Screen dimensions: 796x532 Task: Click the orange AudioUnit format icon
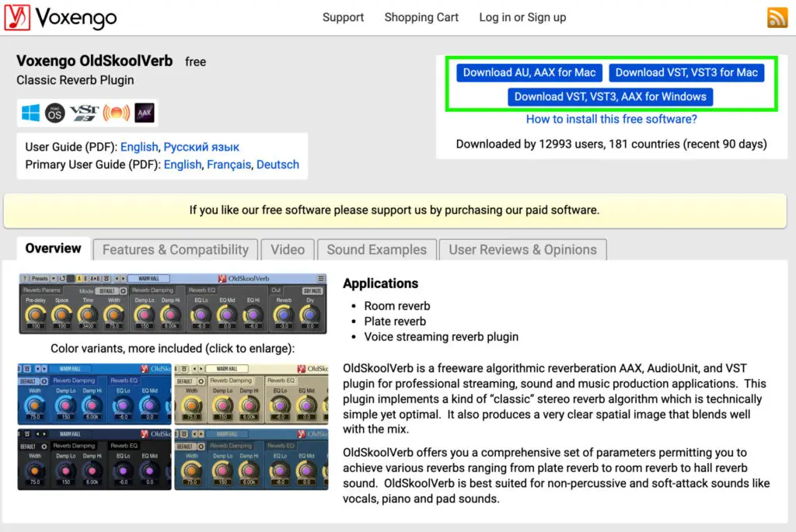coord(117,113)
